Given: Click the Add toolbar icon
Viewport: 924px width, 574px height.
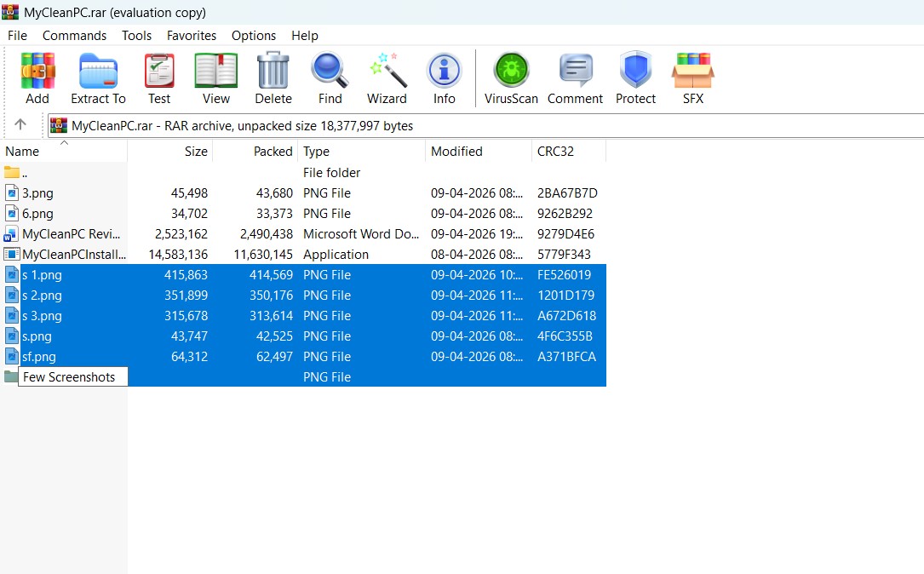Looking at the screenshot, I should coord(37,70).
